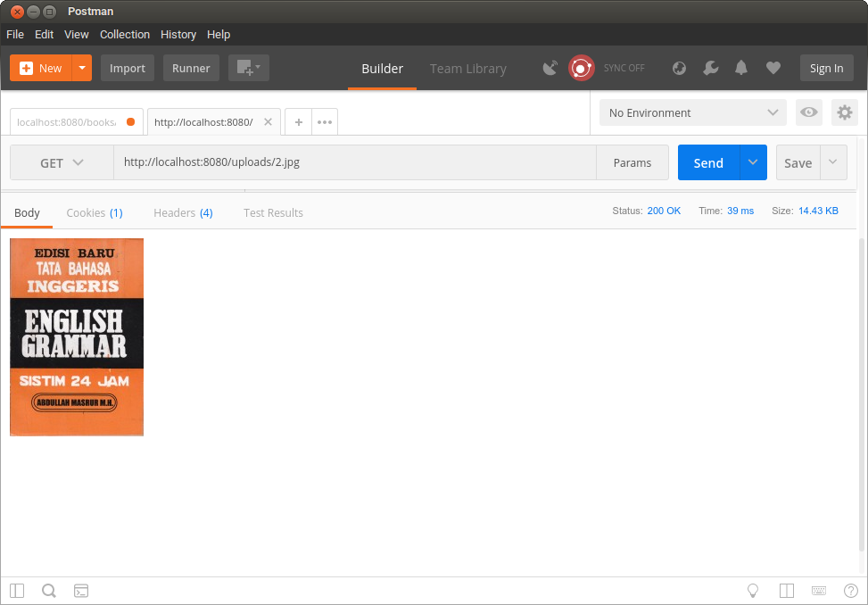Open the Collection menu
The image size is (868, 605).
coord(124,34)
